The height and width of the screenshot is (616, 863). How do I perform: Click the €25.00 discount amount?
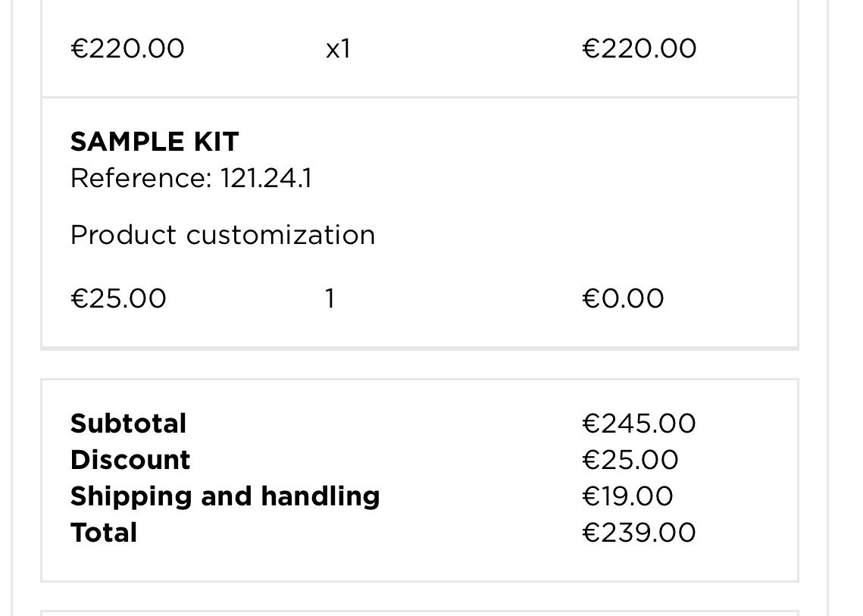(x=630, y=460)
